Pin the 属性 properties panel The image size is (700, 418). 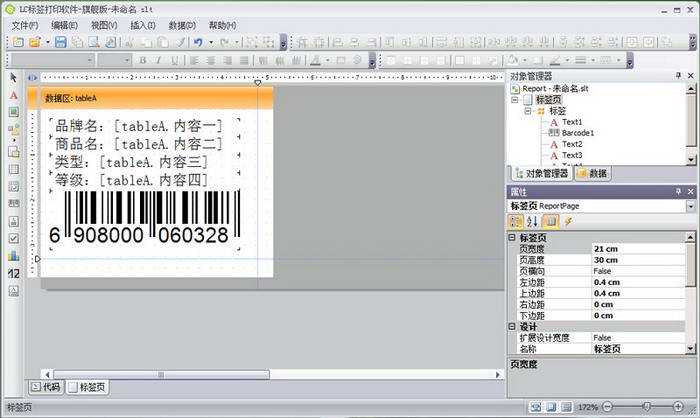click(679, 192)
